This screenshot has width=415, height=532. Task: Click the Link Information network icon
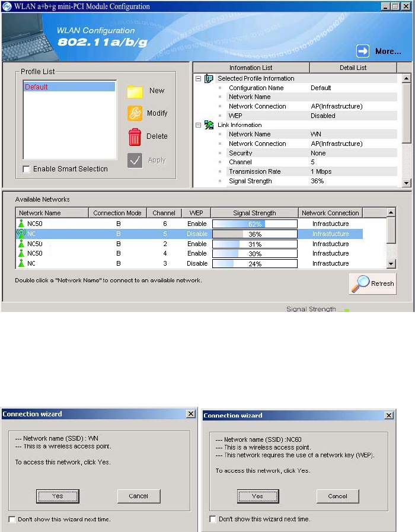209,125
